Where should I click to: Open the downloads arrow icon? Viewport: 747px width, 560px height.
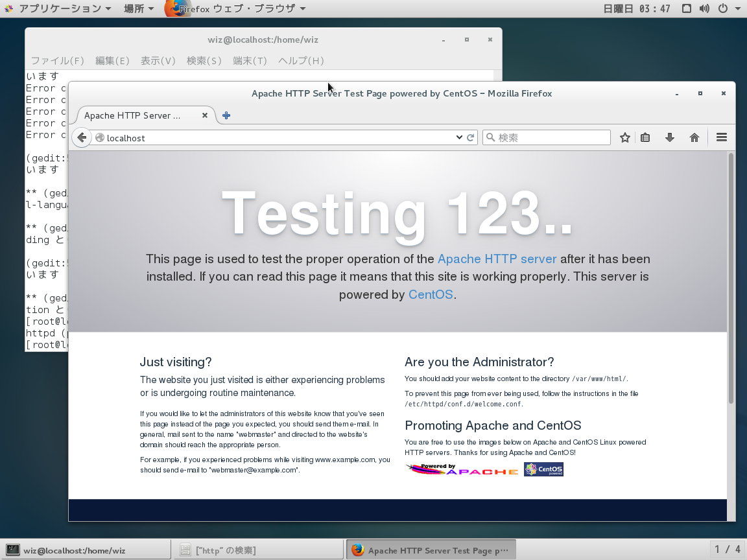tap(670, 137)
